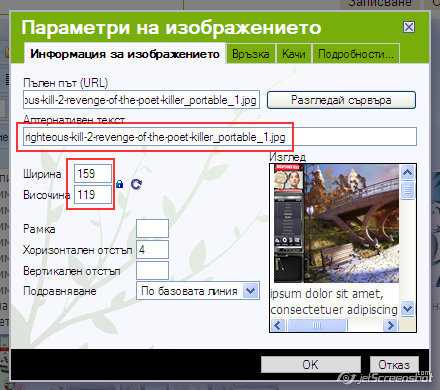
Task: Click the Височина height field
Action: pos(93,194)
